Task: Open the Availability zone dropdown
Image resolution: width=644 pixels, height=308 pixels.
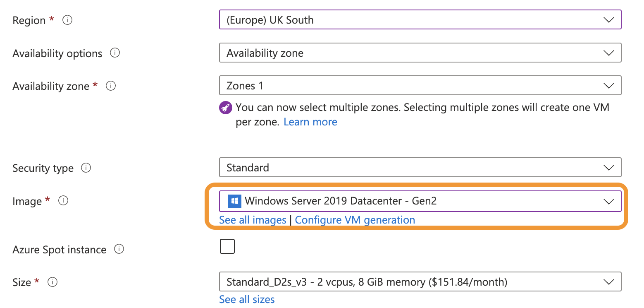Action: click(x=420, y=86)
